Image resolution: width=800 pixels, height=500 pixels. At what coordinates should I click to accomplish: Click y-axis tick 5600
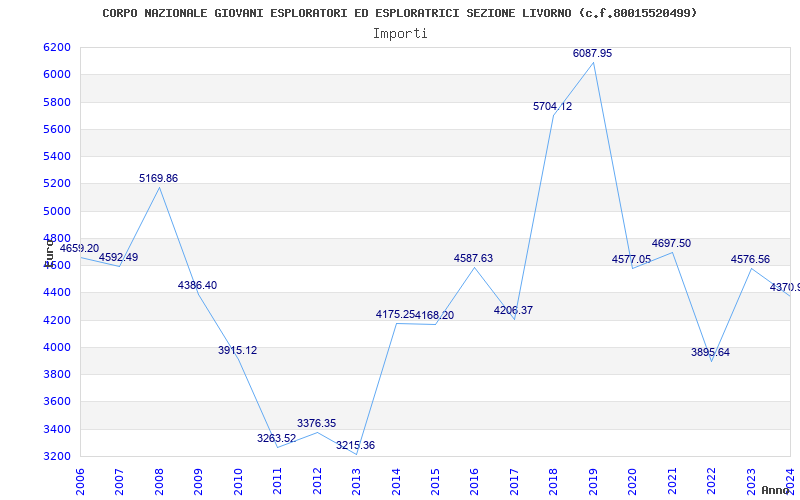click(57, 129)
